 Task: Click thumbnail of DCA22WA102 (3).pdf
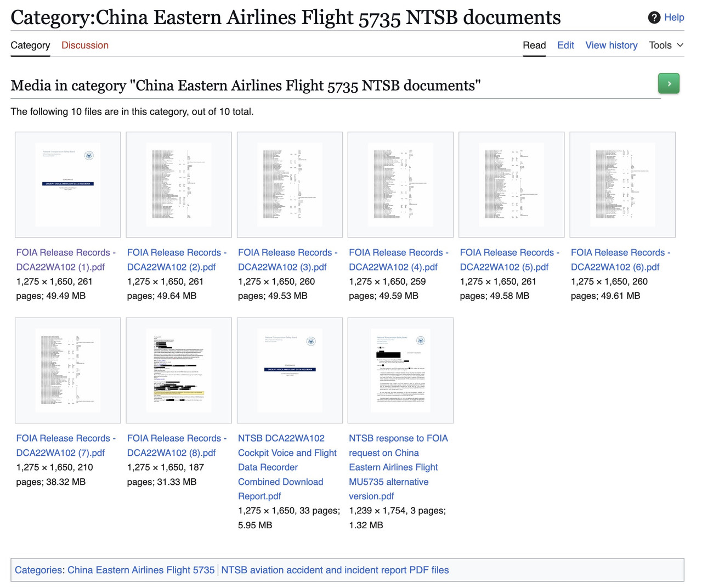point(290,184)
